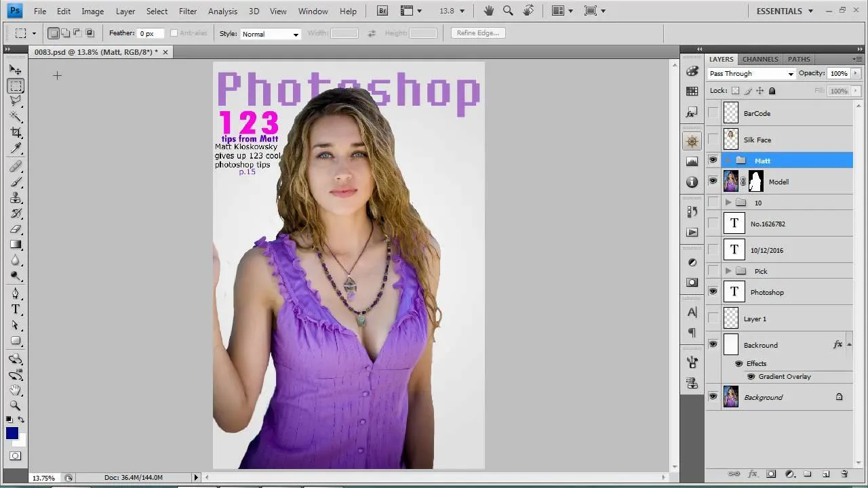Open the Pass Through blend mode dropdown
The image size is (868, 488).
pyautogui.click(x=751, y=74)
